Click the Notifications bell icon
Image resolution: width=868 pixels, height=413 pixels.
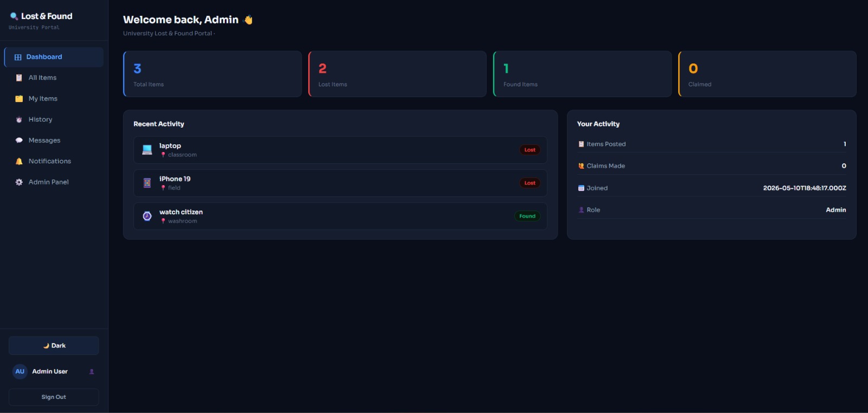pos(19,161)
